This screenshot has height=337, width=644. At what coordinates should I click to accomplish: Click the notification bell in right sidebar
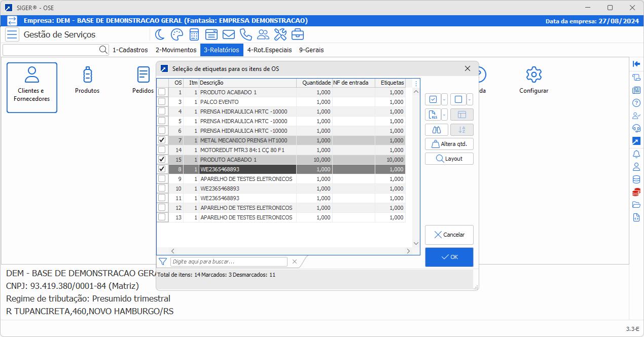[636, 154]
